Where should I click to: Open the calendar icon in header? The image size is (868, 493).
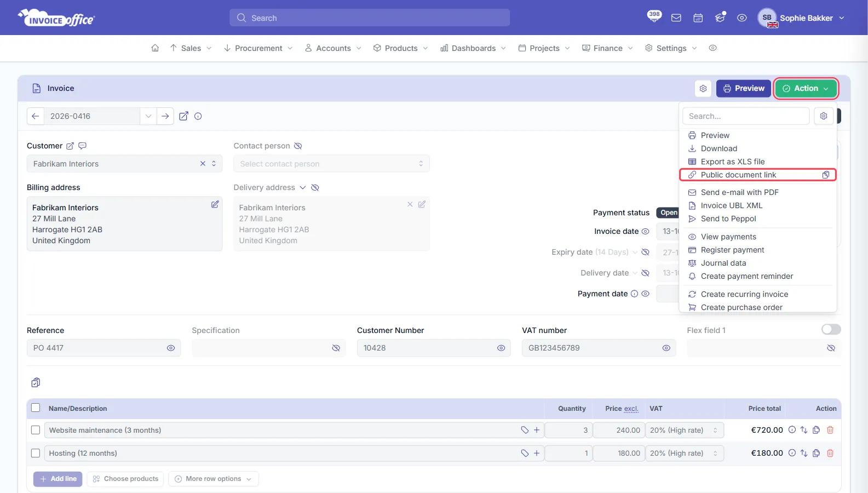[698, 18]
